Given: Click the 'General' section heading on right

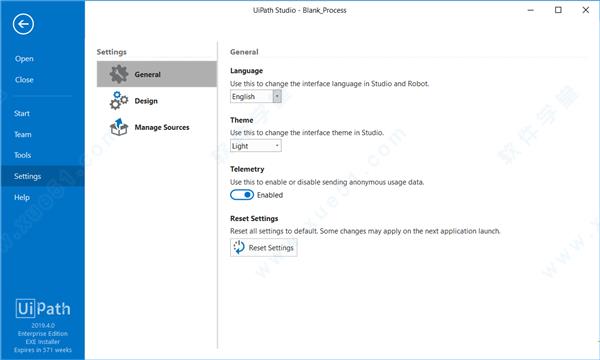Looking at the screenshot, I should coord(244,52).
